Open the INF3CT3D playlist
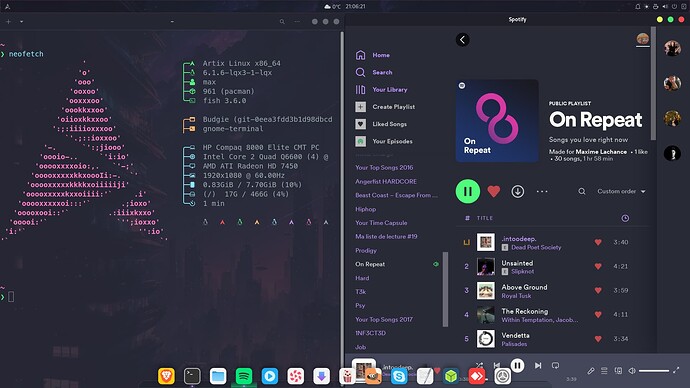The image size is (690, 388). coord(371,333)
